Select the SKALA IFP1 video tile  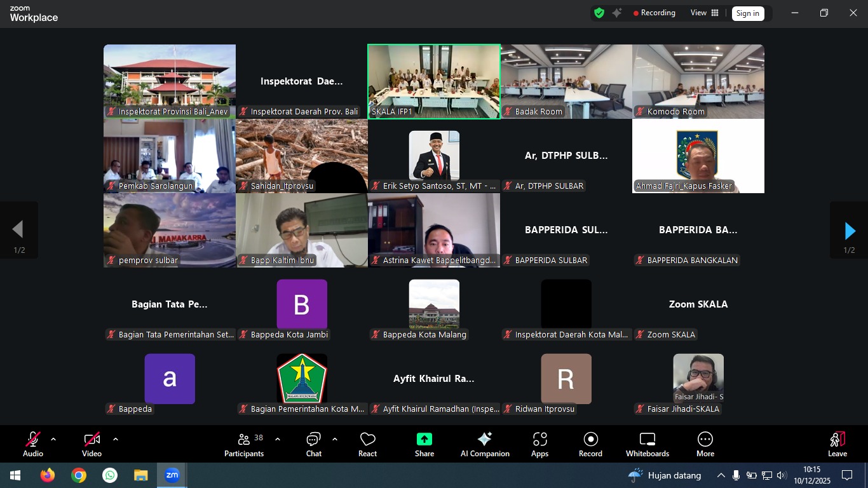(433, 81)
